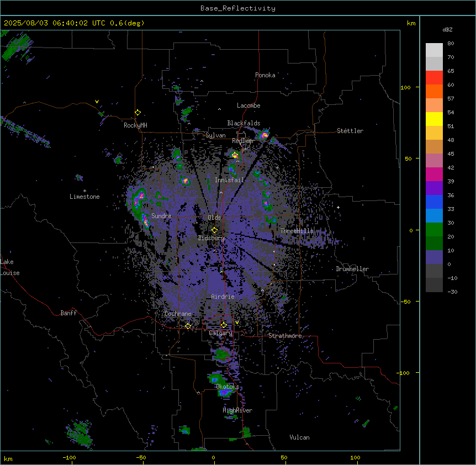Select the dark green 10-20 dBZ swatch
This screenshot has height=465, width=476.
pyautogui.click(x=434, y=244)
